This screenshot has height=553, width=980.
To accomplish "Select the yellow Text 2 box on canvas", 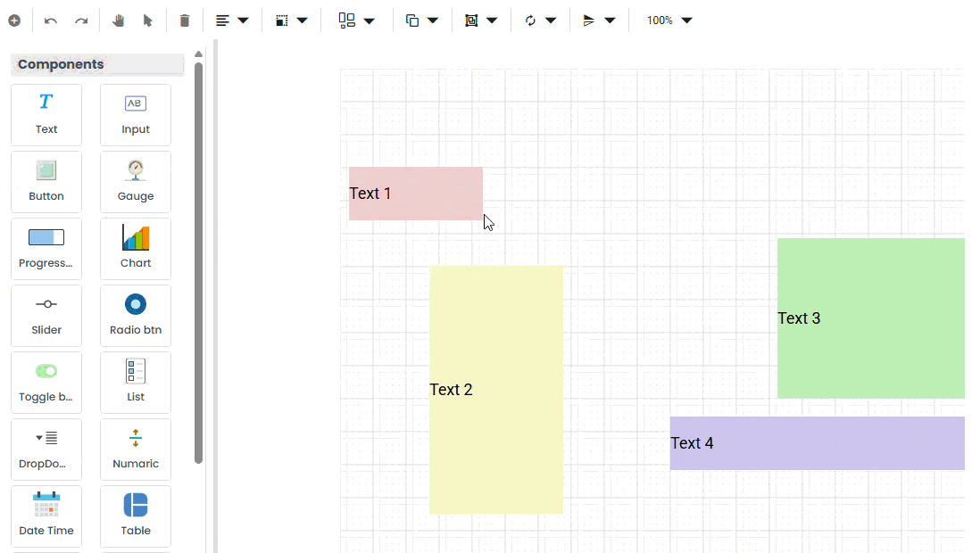I will click(x=496, y=390).
